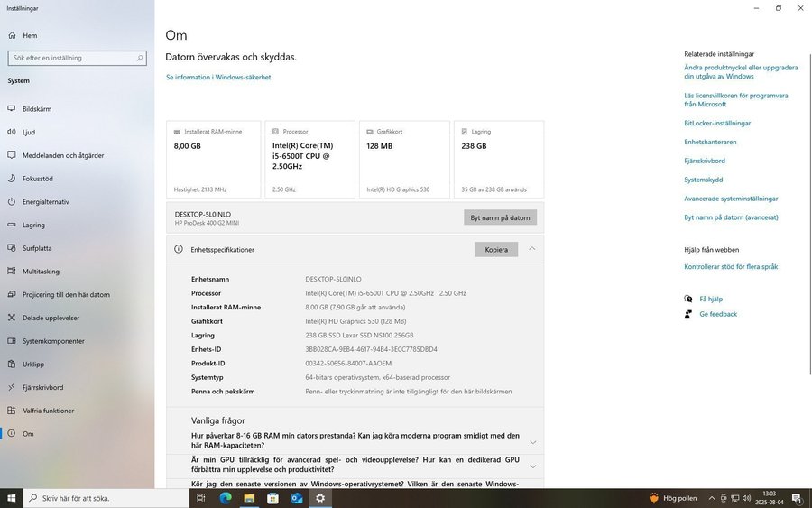
Task: Open Systemskydd link
Action: tap(703, 180)
